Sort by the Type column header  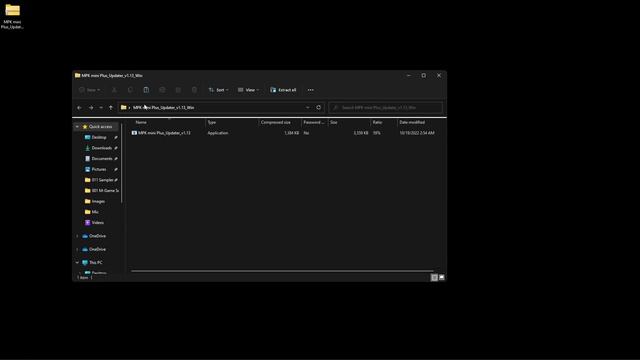coord(212,122)
